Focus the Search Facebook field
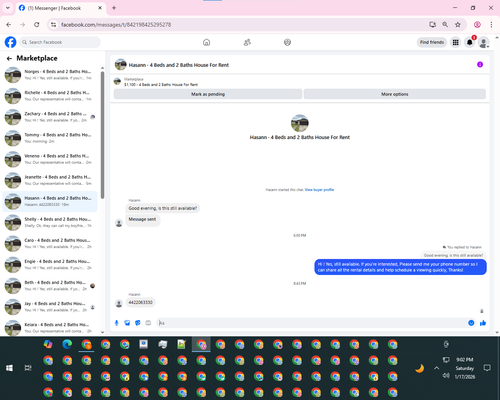Viewport: 500px width, 400px height. coord(60,42)
